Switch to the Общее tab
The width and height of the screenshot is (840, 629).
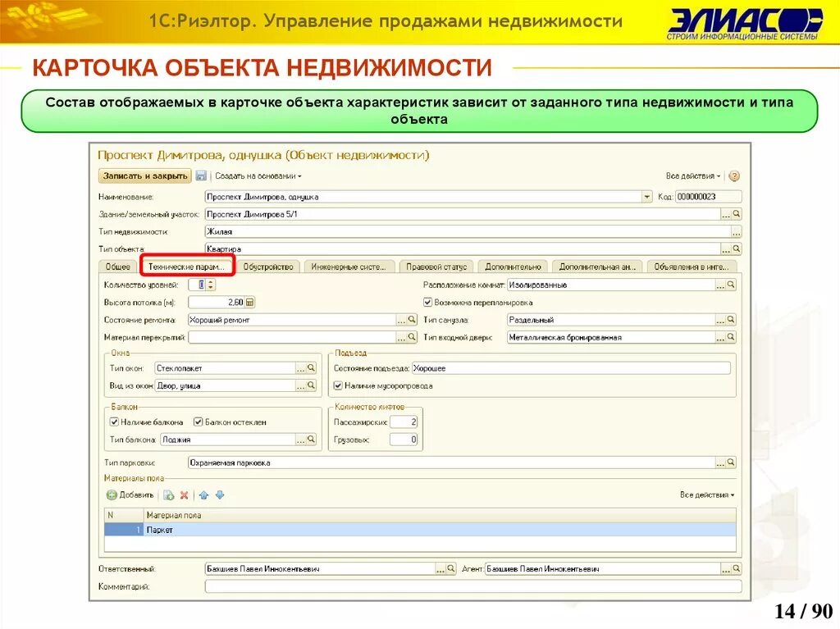point(118,267)
